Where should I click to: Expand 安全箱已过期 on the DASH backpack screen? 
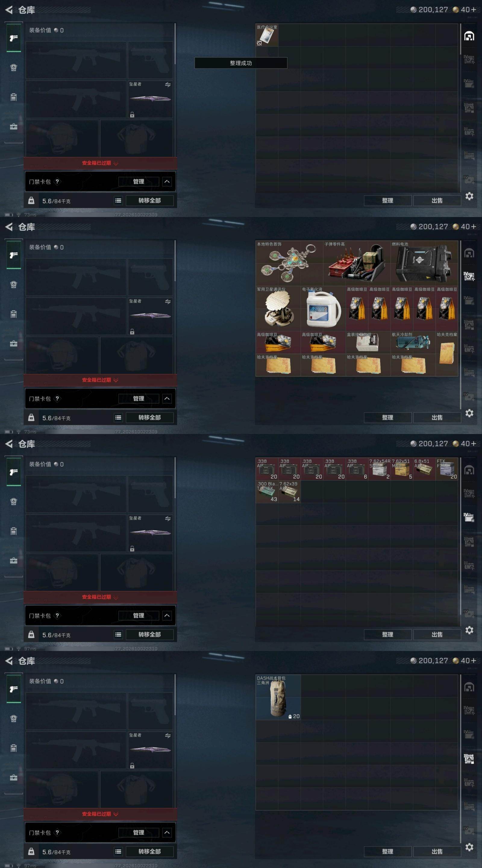100,814
